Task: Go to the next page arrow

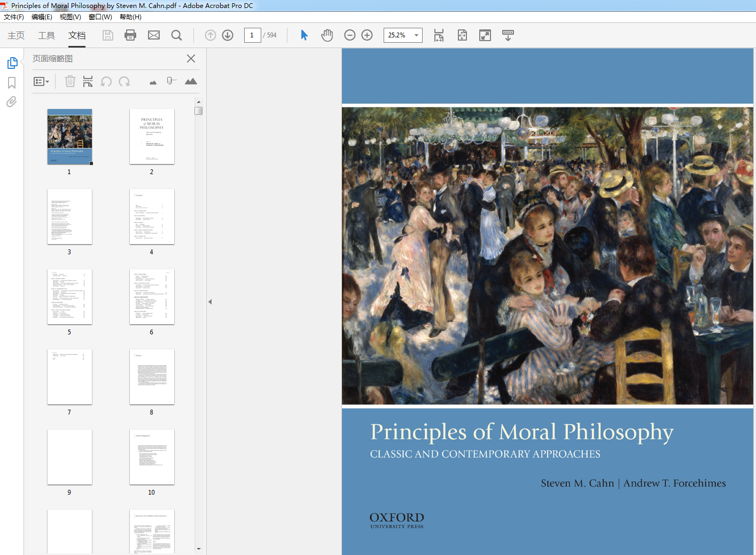Action: (228, 35)
